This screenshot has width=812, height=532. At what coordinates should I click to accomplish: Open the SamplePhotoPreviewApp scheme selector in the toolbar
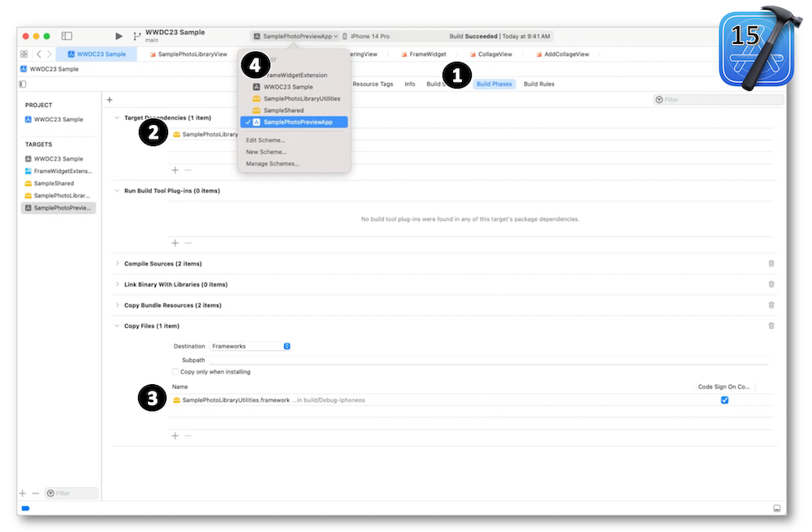coord(296,37)
